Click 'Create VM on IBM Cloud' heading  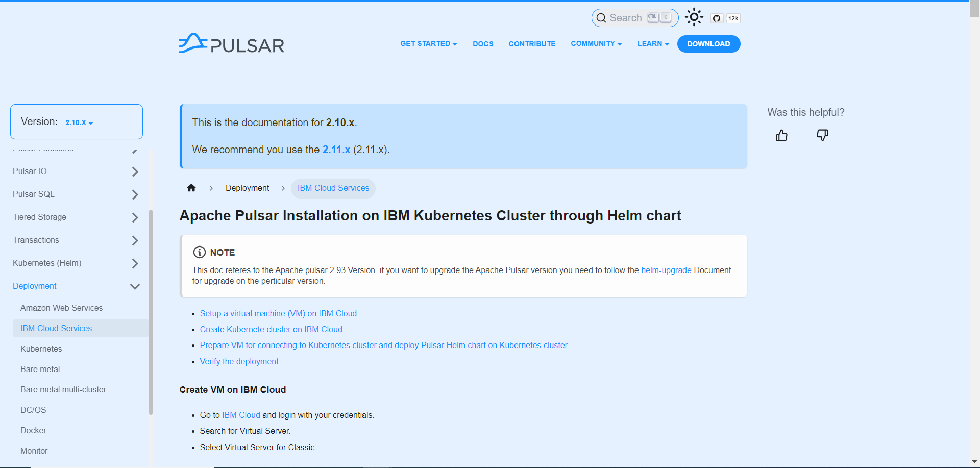point(233,390)
